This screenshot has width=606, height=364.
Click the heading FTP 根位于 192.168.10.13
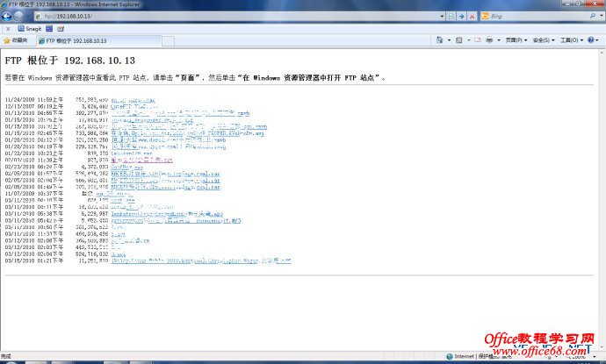click(70, 61)
